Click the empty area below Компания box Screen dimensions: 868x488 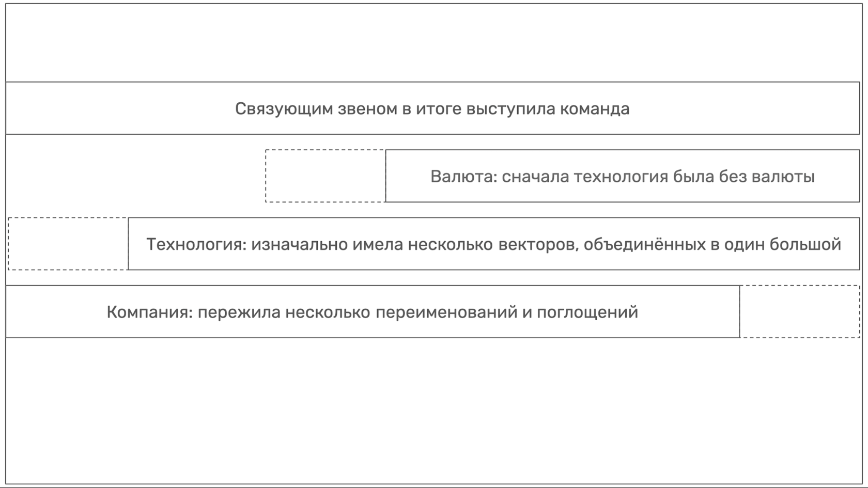(x=432, y=411)
